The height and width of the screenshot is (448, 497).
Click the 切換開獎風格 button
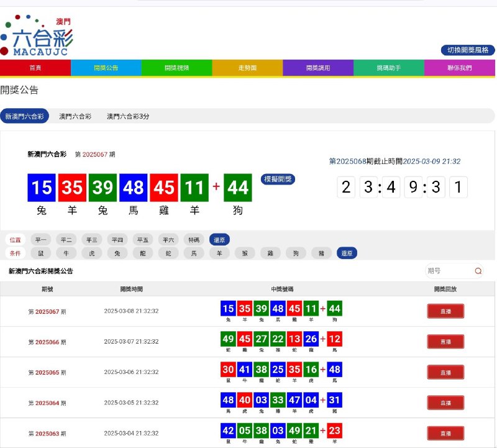coord(468,50)
